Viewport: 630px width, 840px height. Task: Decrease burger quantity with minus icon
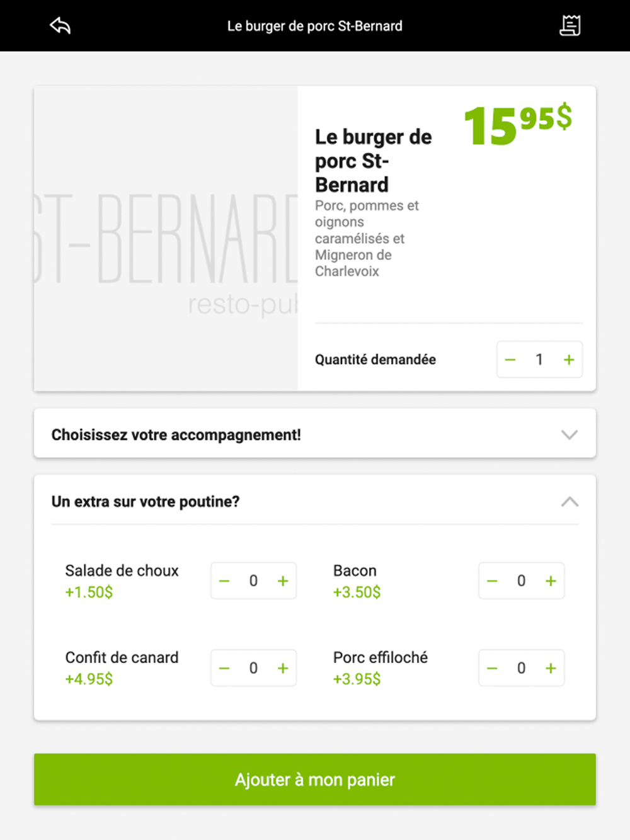(x=510, y=360)
